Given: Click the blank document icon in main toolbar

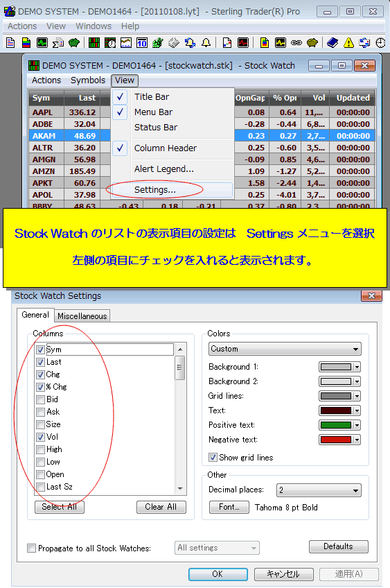Looking at the screenshot, I should tap(10, 43).
